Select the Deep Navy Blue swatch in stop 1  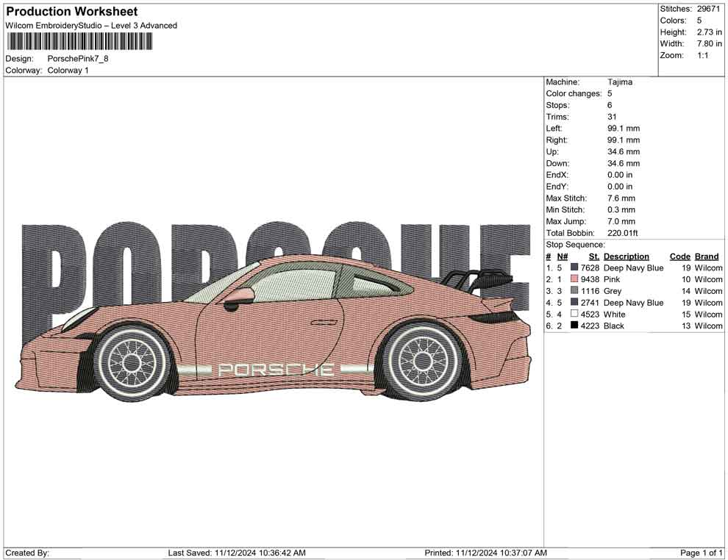tap(575, 268)
